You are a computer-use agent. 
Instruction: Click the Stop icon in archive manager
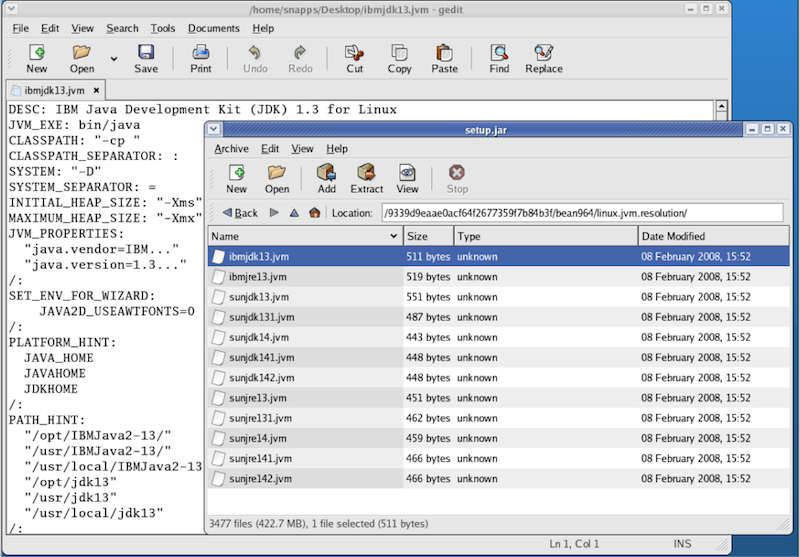[x=457, y=172]
